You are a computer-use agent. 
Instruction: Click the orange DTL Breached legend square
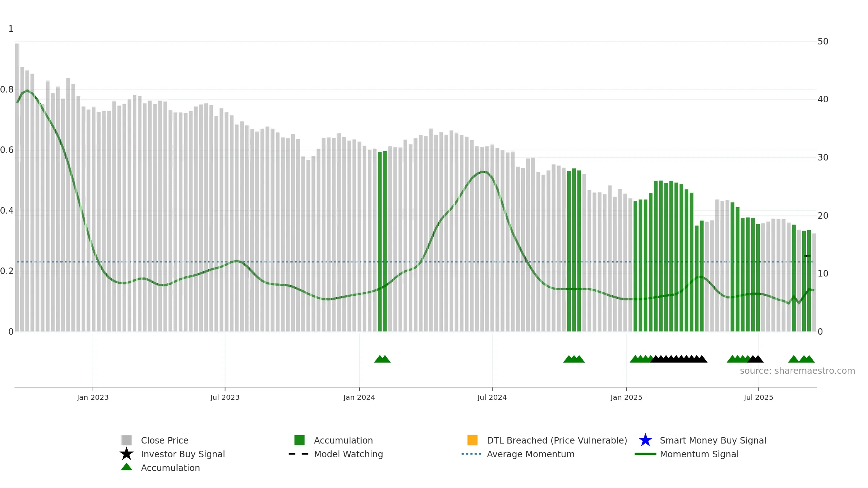click(x=472, y=440)
